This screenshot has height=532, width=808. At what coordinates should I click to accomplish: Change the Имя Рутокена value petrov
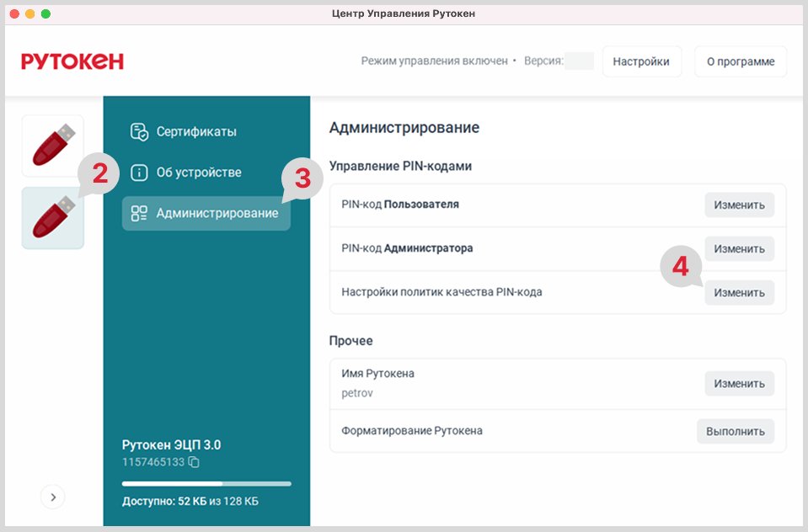[x=739, y=384]
